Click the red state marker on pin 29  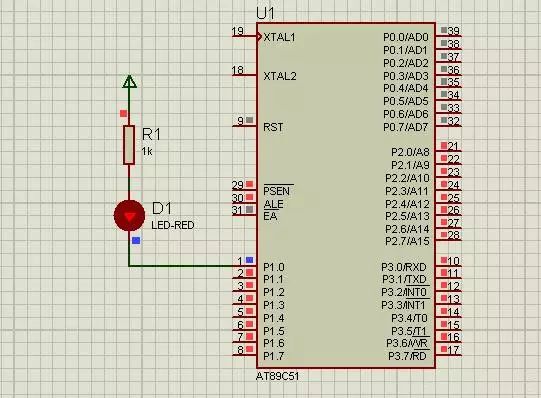pos(249,184)
